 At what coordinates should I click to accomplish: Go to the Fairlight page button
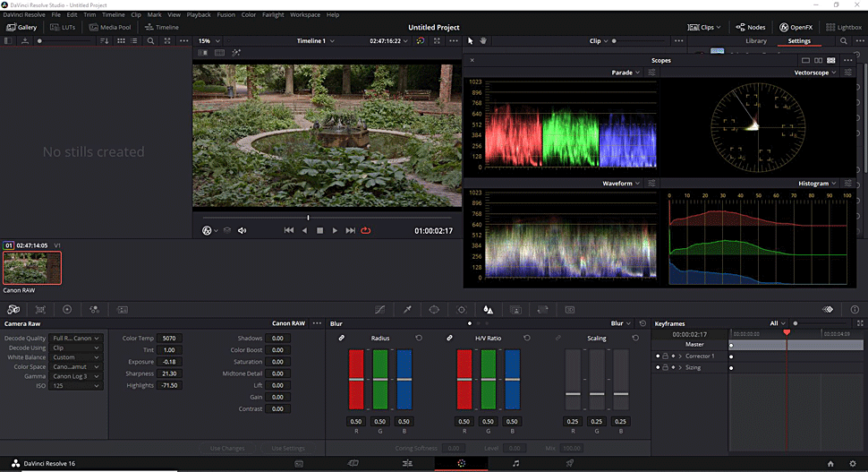coord(515,463)
